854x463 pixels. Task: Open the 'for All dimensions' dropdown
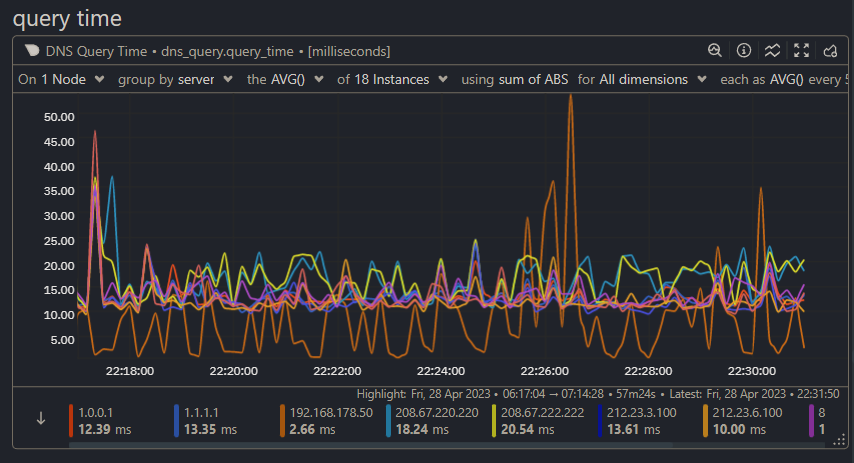point(642,80)
